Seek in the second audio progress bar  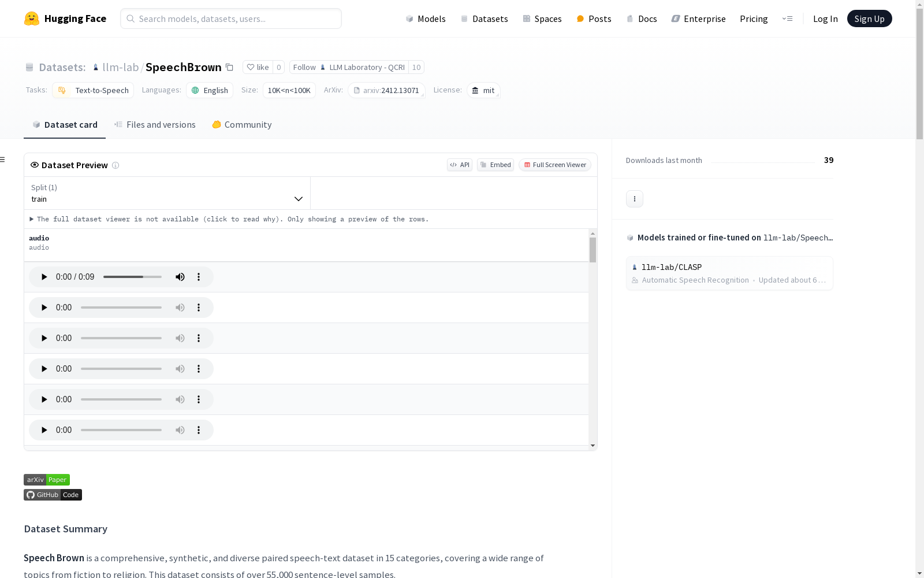(x=121, y=307)
